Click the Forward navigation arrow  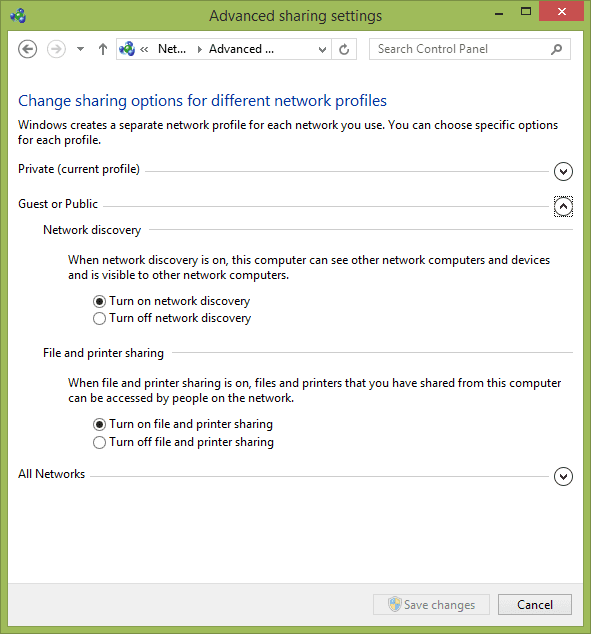(x=56, y=49)
